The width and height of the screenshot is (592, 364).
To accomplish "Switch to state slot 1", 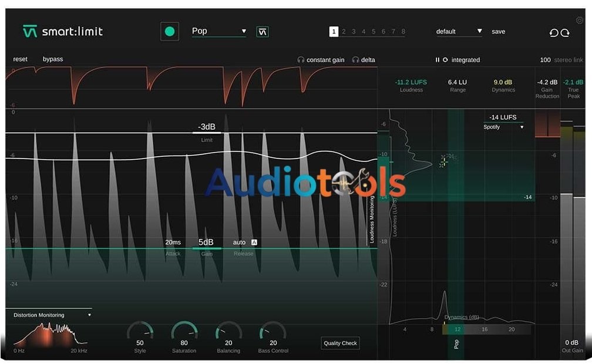I will (x=334, y=32).
